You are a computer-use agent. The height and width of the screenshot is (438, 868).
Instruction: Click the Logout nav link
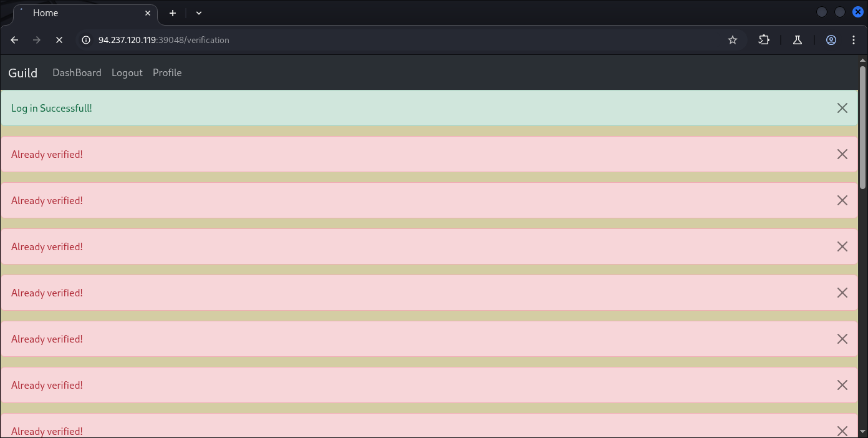point(127,73)
